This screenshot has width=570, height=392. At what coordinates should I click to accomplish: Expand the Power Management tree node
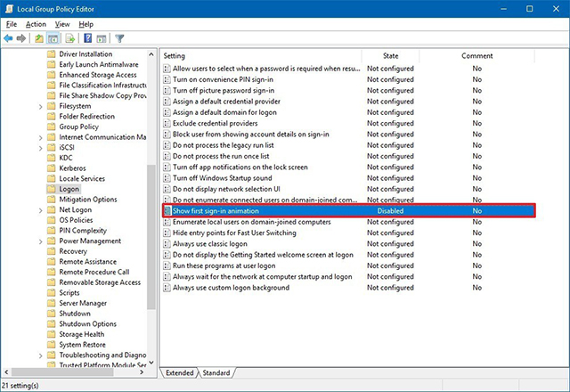click(40, 241)
